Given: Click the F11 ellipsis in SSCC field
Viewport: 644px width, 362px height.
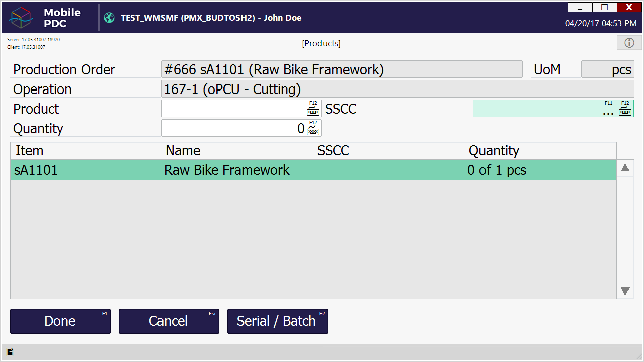Looking at the screenshot, I should 608,110.
